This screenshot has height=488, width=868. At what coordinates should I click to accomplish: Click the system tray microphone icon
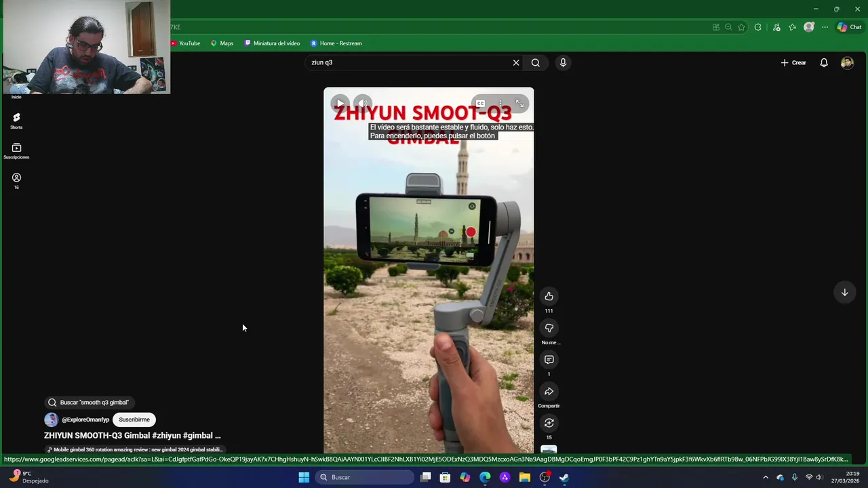(795, 477)
